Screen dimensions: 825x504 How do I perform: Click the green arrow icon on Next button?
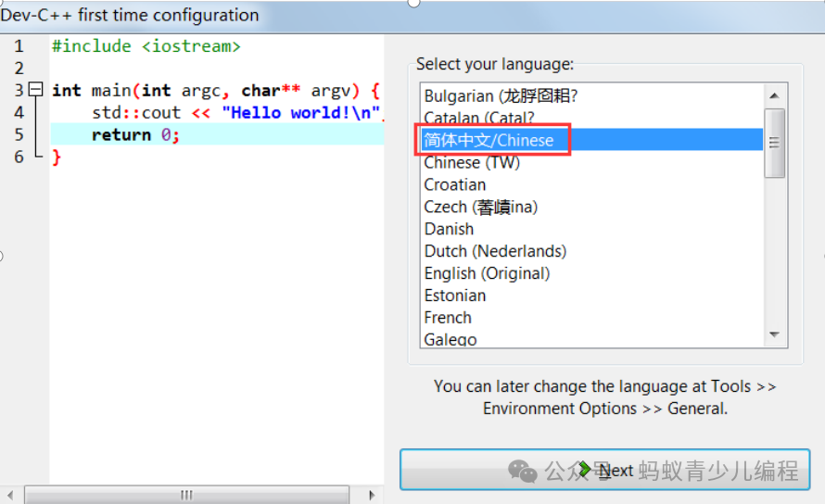[x=585, y=470]
